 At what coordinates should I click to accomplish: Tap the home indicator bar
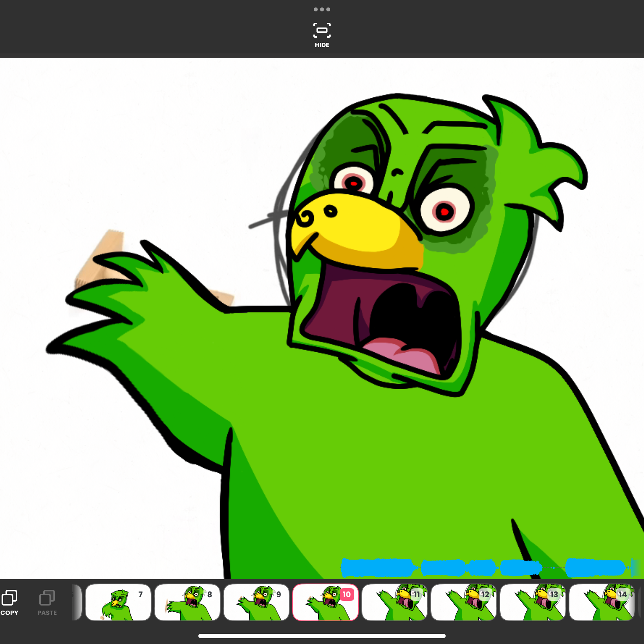322,636
